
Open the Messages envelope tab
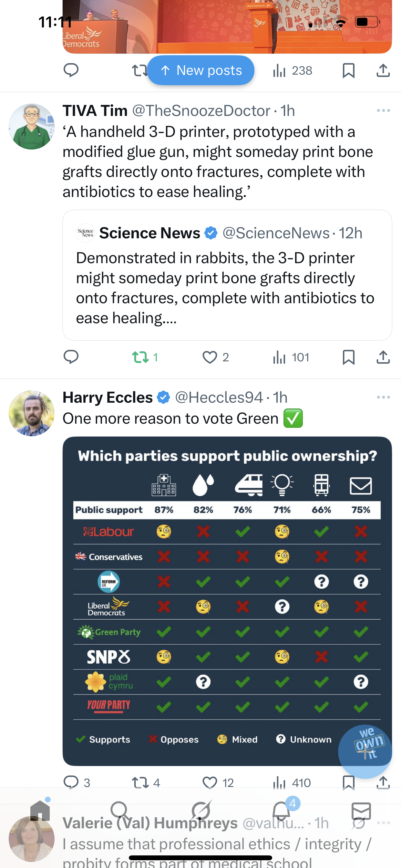[x=361, y=811]
